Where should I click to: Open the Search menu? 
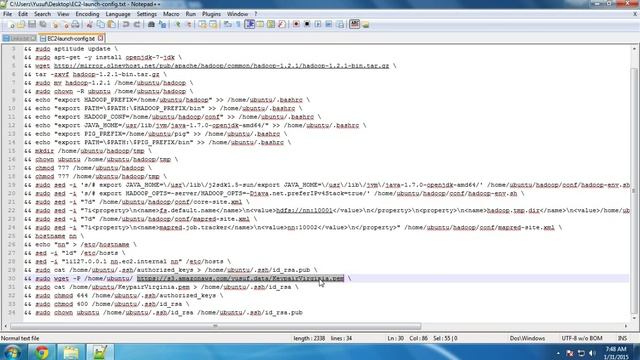click(x=42, y=14)
